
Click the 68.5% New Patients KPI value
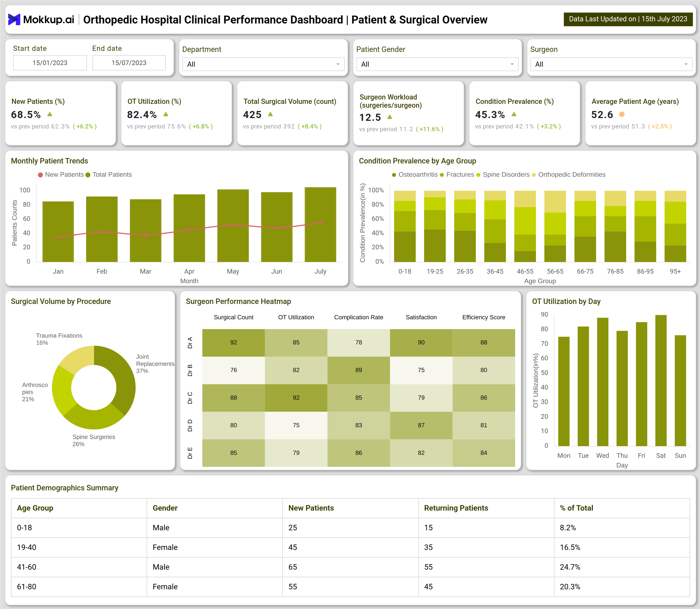[x=26, y=115]
